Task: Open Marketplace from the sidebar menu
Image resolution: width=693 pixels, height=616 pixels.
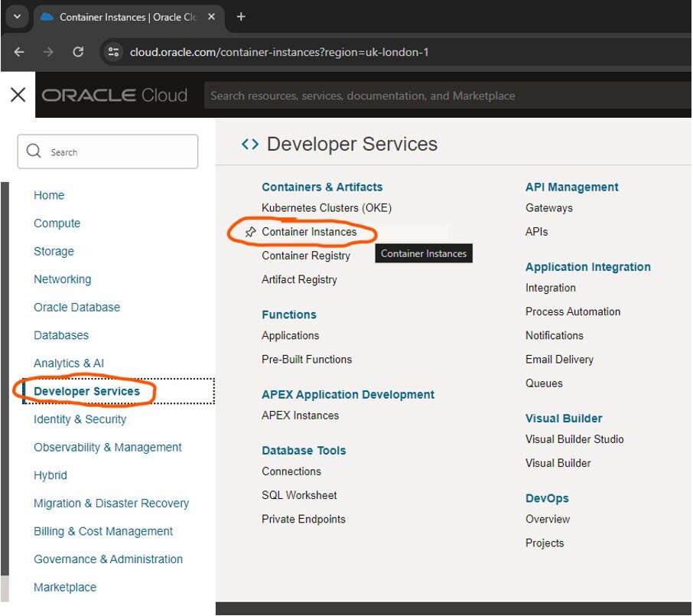Action: click(65, 587)
